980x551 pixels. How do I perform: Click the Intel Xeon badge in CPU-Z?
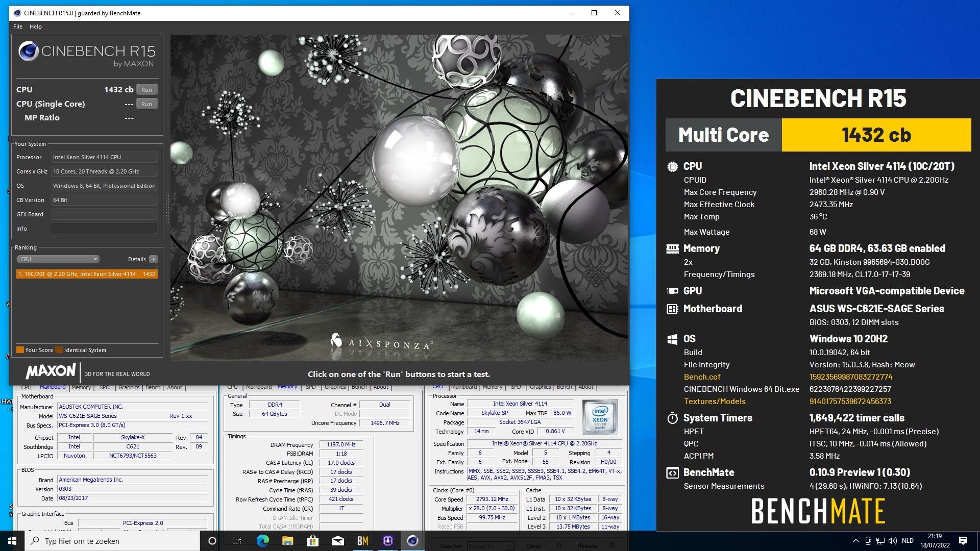coord(600,417)
